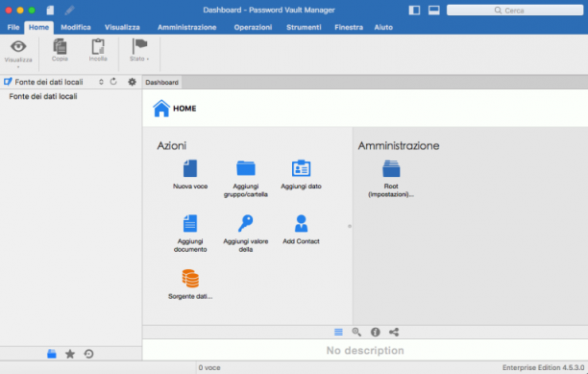Click the No description text

(x=365, y=350)
